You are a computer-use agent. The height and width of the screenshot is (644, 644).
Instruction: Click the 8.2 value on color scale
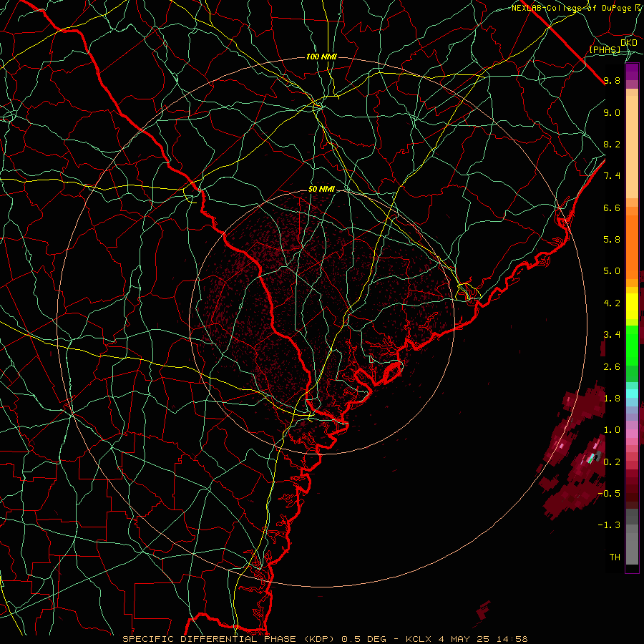(612, 144)
